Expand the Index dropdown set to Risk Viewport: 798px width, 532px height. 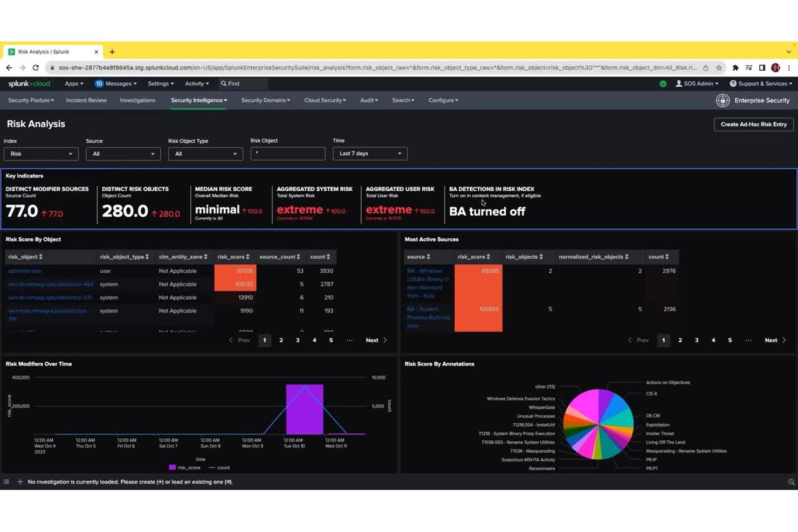[41, 154]
